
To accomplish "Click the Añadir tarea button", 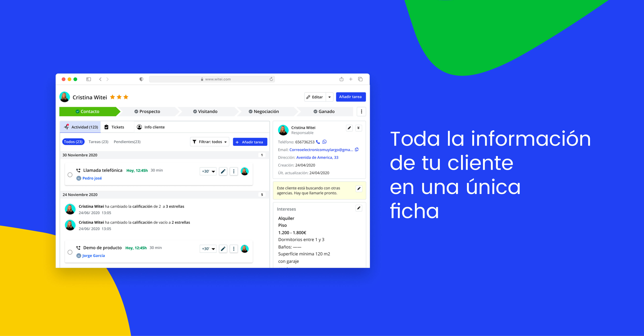I will [351, 97].
